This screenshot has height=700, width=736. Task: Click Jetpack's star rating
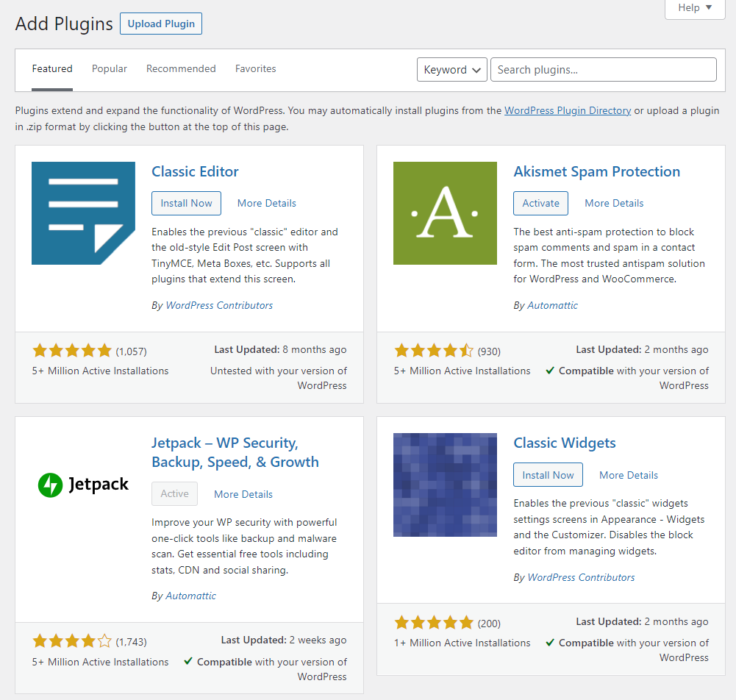pyautogui.click(x=72, y=641)
